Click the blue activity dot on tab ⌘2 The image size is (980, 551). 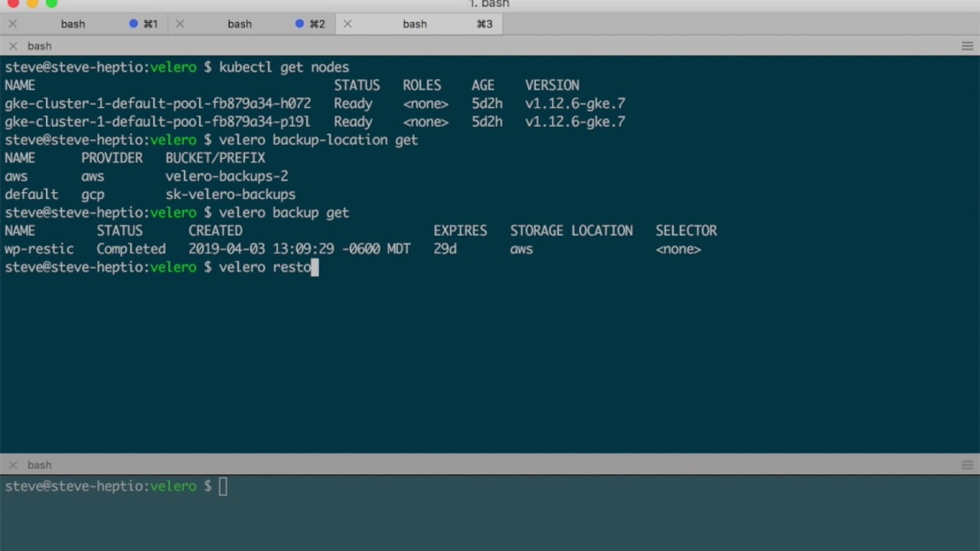coord(299,24)
